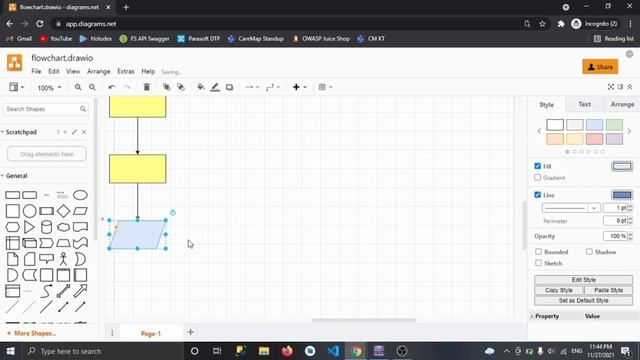Open the Fill color picker swatch

click(622, 166)
